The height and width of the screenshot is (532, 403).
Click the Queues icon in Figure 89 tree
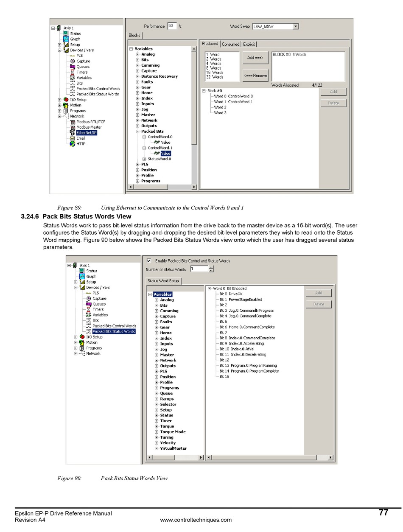[73, 67]
